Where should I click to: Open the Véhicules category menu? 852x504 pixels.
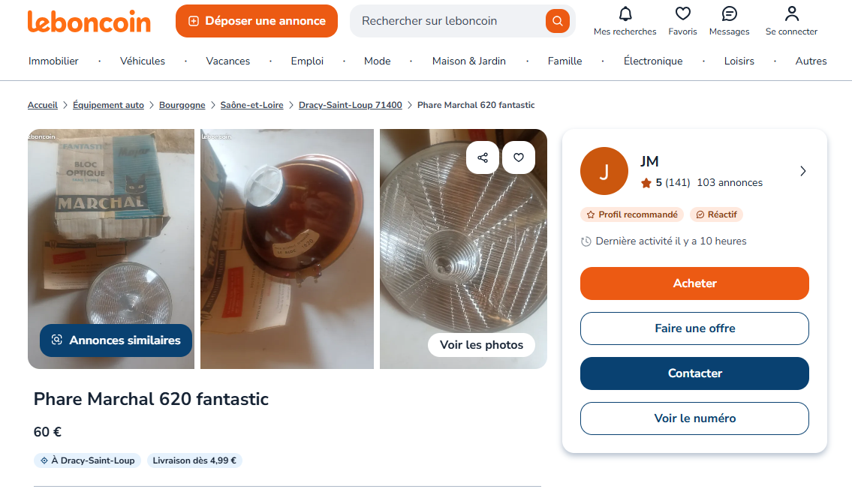(143, 61)
